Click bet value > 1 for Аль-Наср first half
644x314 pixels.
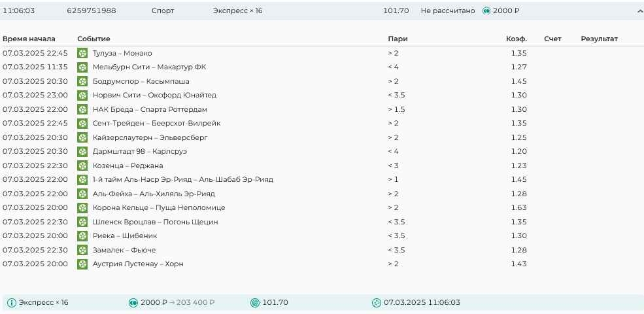393,180
